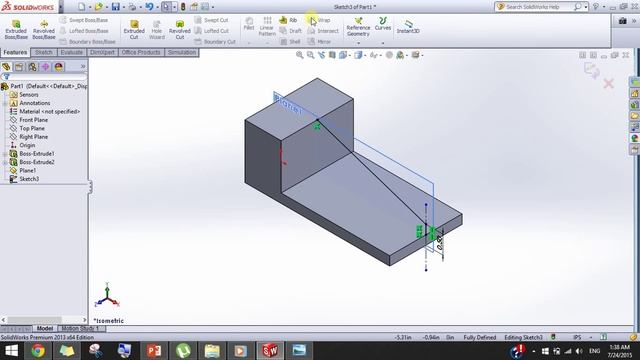Click the Print icon
This screenshot has width=640, height=360.
(132, 7)
